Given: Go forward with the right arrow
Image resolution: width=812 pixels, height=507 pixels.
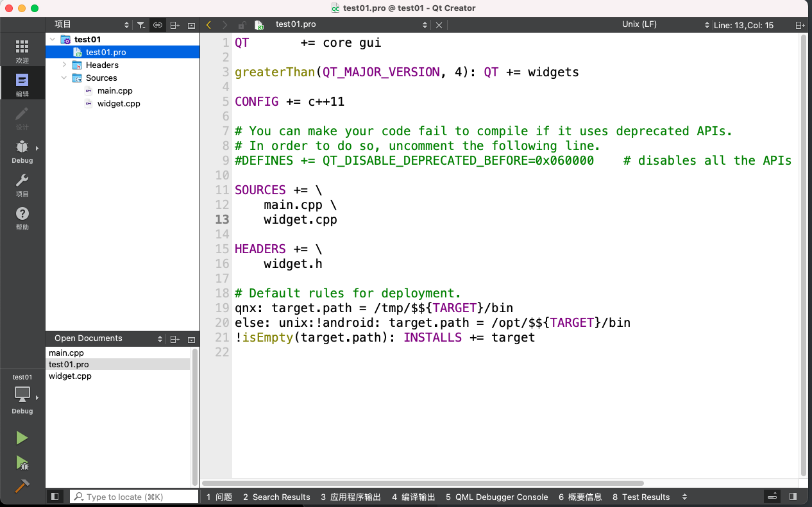Looking at the screenshot, I should click(224, 25).
